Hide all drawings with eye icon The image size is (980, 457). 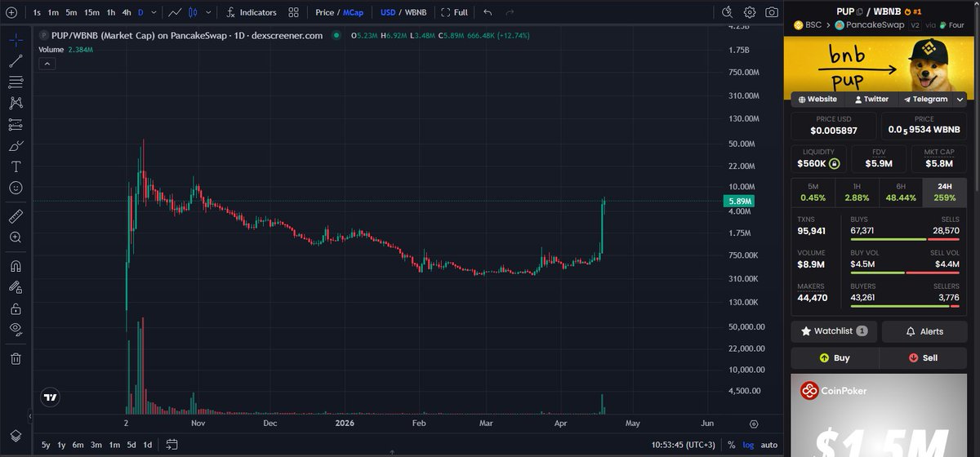(16, 330)
